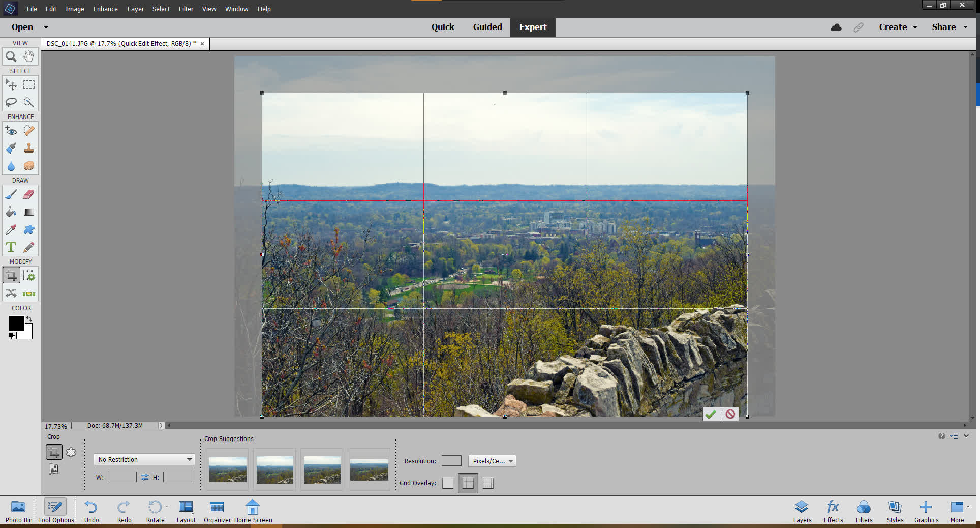980x528 pixels.
Task: Select the Hand tool
Action: 28,56
